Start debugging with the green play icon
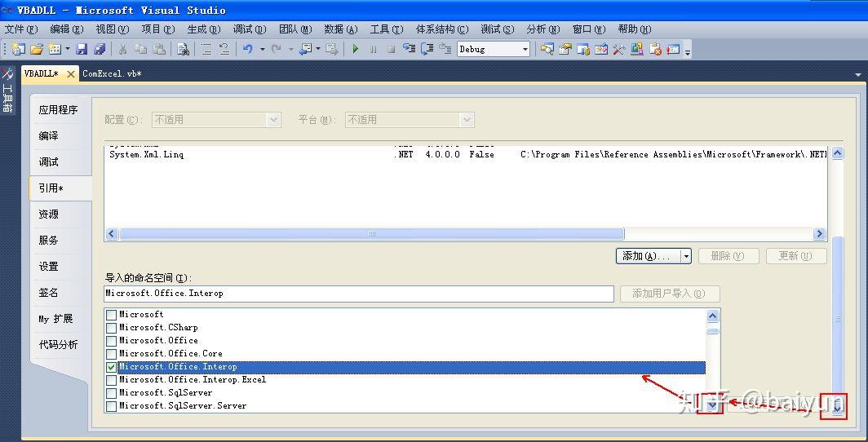The image size is (868, 442). pos(356,49)
